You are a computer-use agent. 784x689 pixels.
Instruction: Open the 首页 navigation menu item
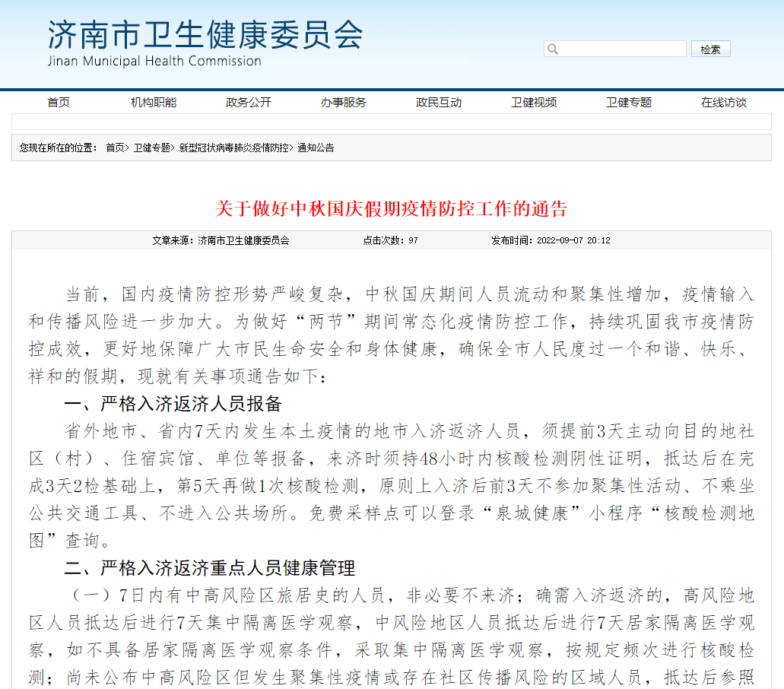click(x=59, y=103)
